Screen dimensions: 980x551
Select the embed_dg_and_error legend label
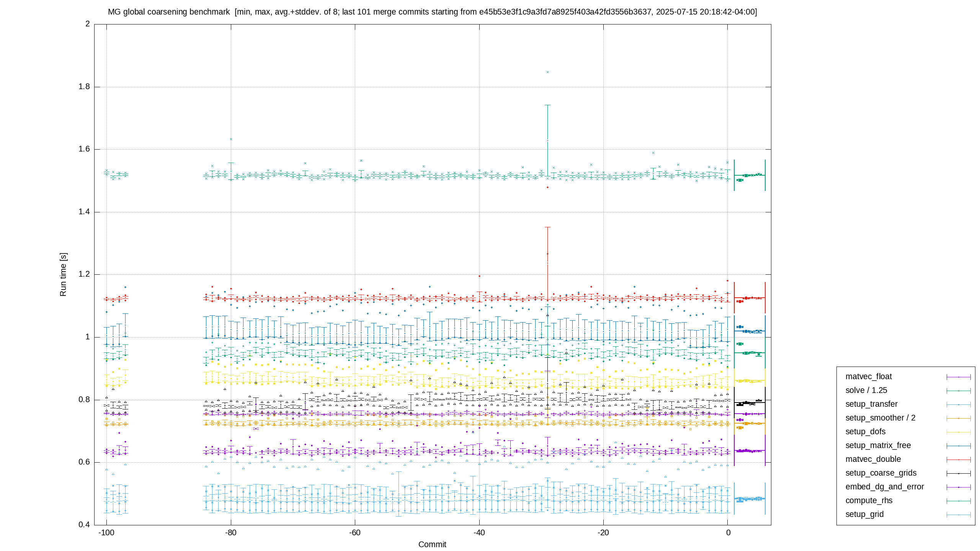(884, 487)
